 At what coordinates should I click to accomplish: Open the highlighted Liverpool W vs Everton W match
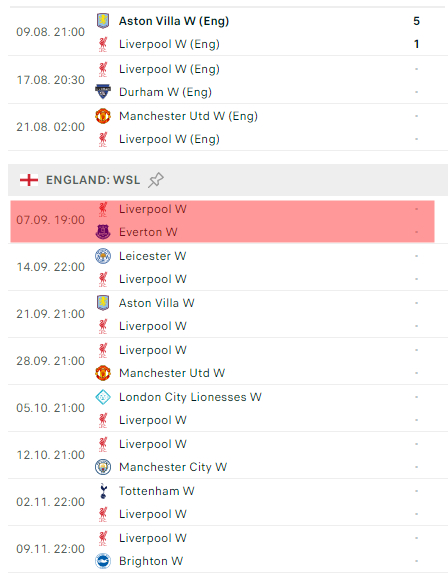tap(222, 221)
